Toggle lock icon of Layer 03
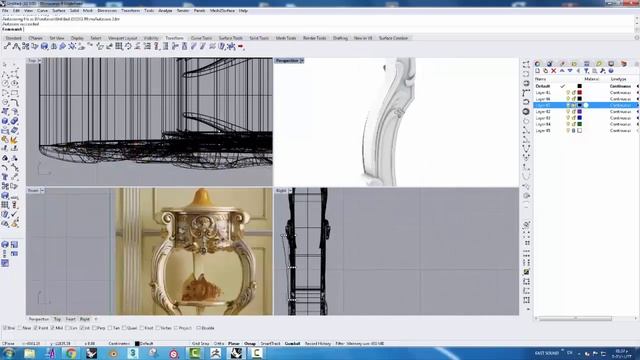 click(573, 118)
